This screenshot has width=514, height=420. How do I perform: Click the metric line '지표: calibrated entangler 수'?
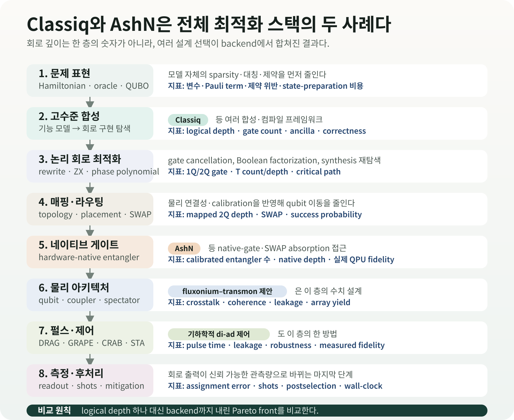(x=281, y=259)
